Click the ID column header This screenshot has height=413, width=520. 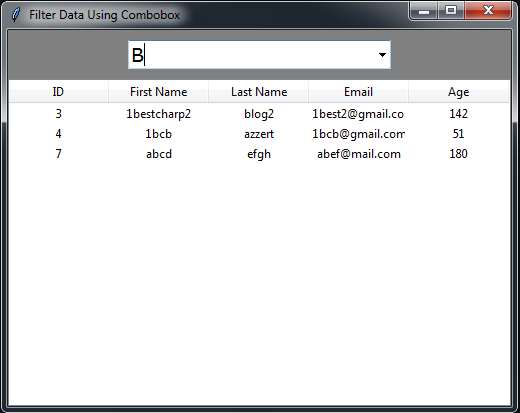[x=58, y=92]
